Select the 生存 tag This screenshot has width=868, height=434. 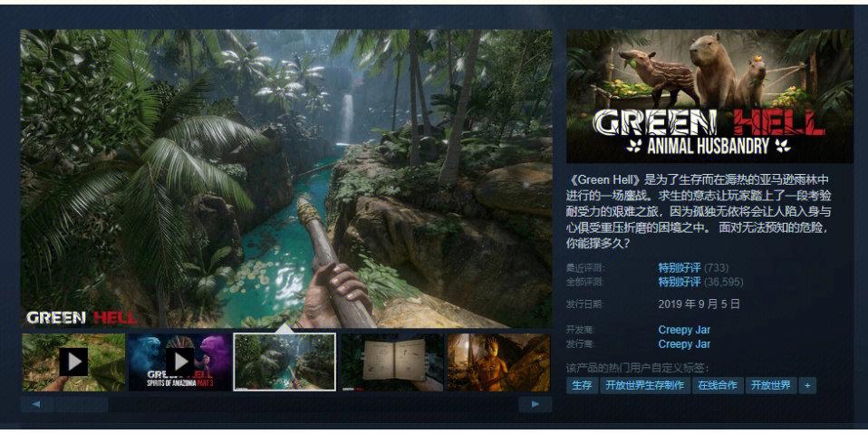[582, 386]
